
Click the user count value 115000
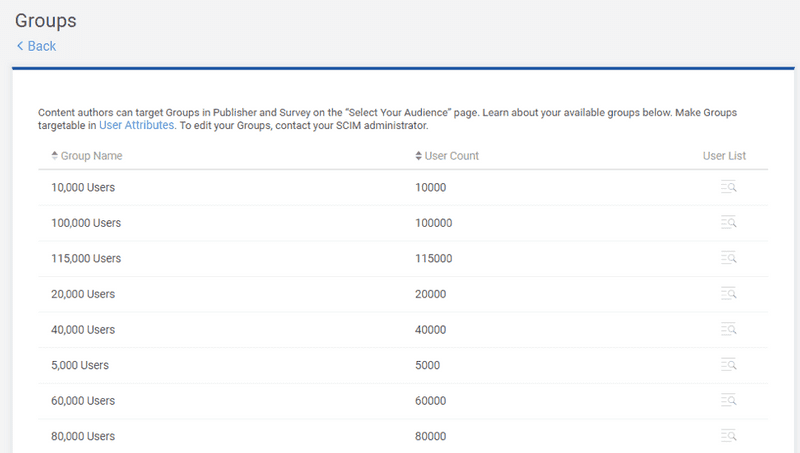(x=434, y=258)
